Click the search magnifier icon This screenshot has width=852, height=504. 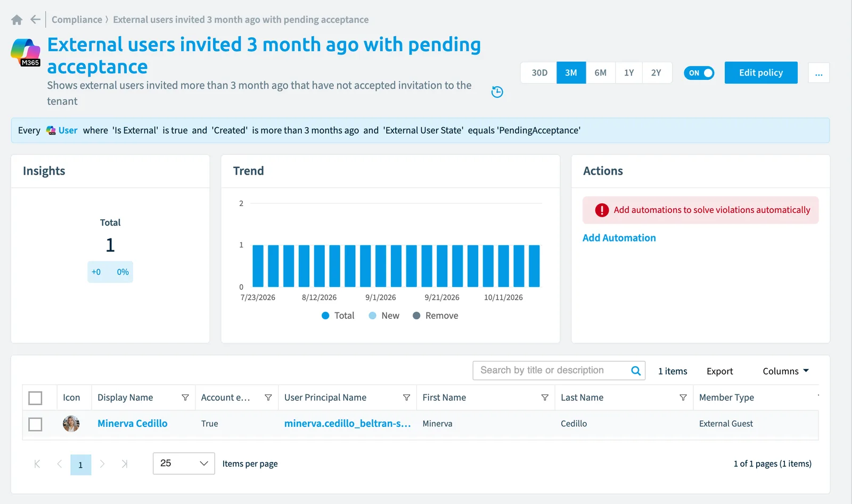click(x=636, y=370)
